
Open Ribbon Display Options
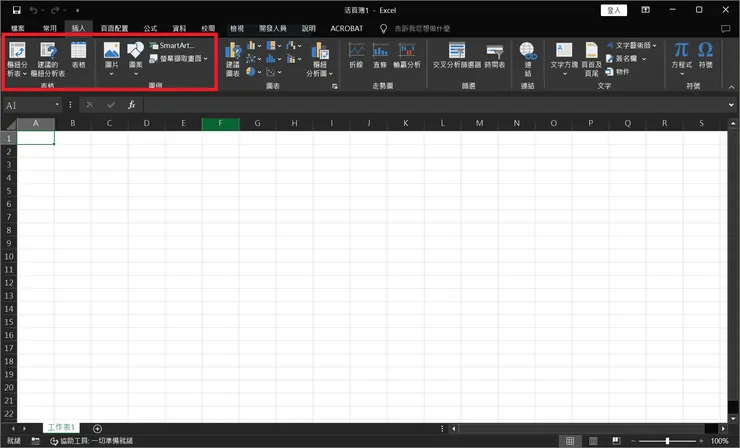tap(645, 9)
